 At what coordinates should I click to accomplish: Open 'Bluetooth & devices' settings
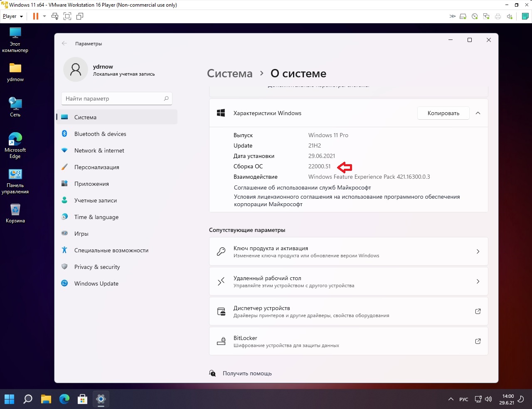117,134
